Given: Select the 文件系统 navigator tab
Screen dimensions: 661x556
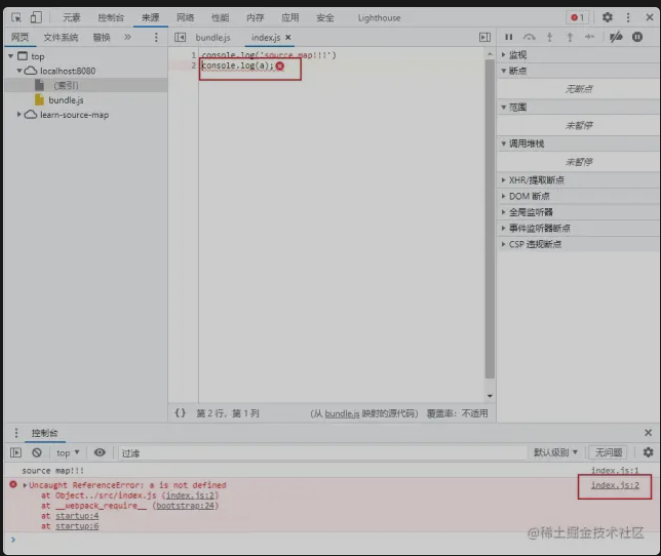Looking at the screenshot, I should [61, 38].
